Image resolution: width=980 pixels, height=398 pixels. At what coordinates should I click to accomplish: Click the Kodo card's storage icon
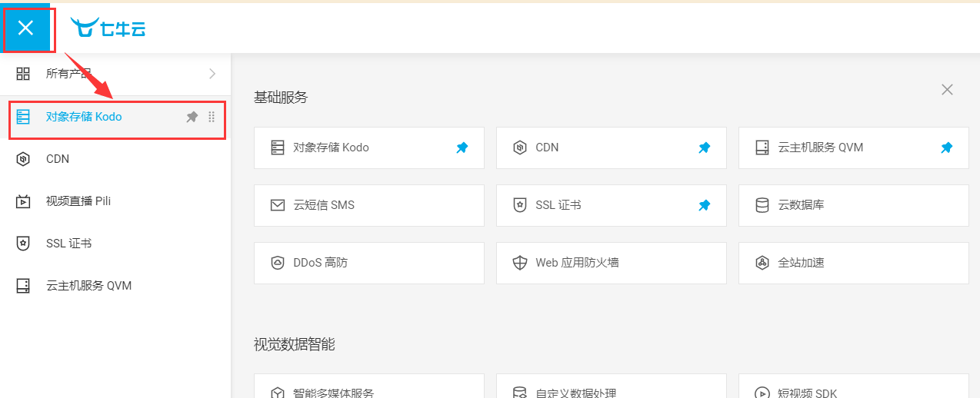(x=278, y=148)
